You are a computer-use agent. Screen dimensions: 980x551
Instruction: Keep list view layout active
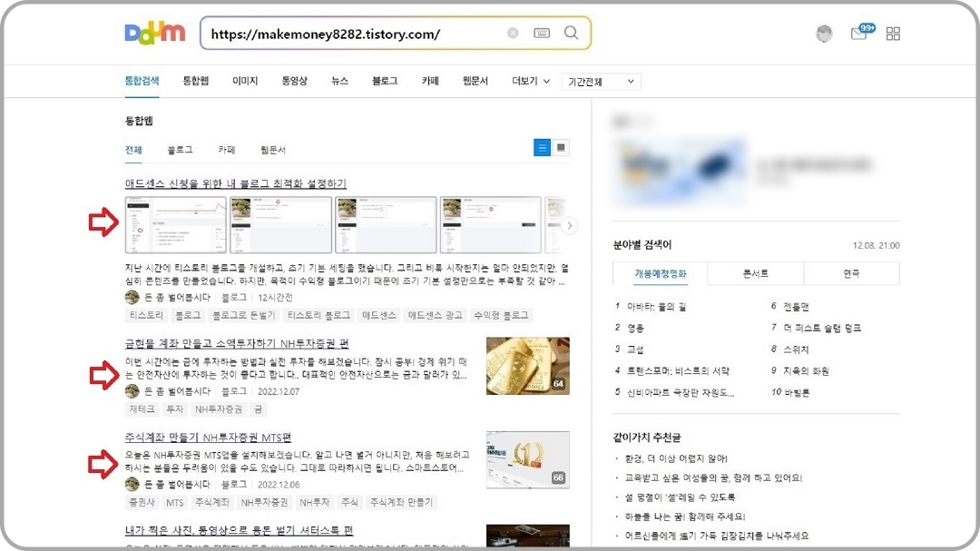tap(542, 148)
